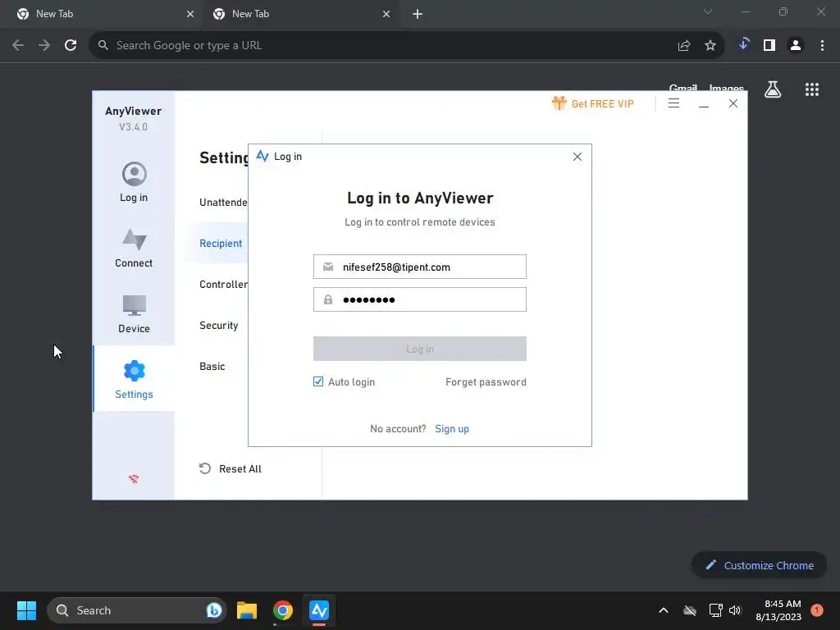Open the Log in section in AnyViewer sidebar
This screenshot has height=630, width=840.
134,182
